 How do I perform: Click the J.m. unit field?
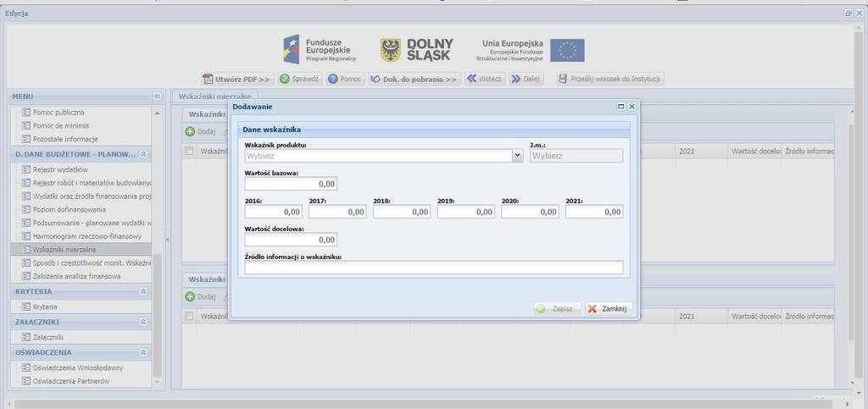[576, 156]
